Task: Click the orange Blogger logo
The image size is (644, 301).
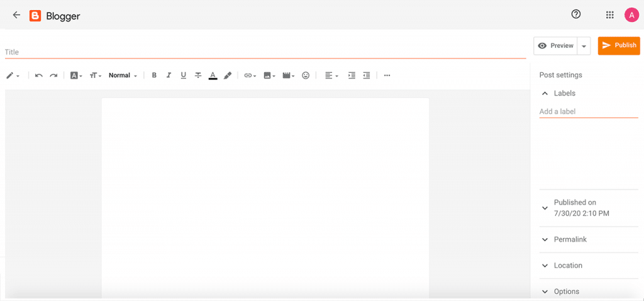Action: point(35,16)
